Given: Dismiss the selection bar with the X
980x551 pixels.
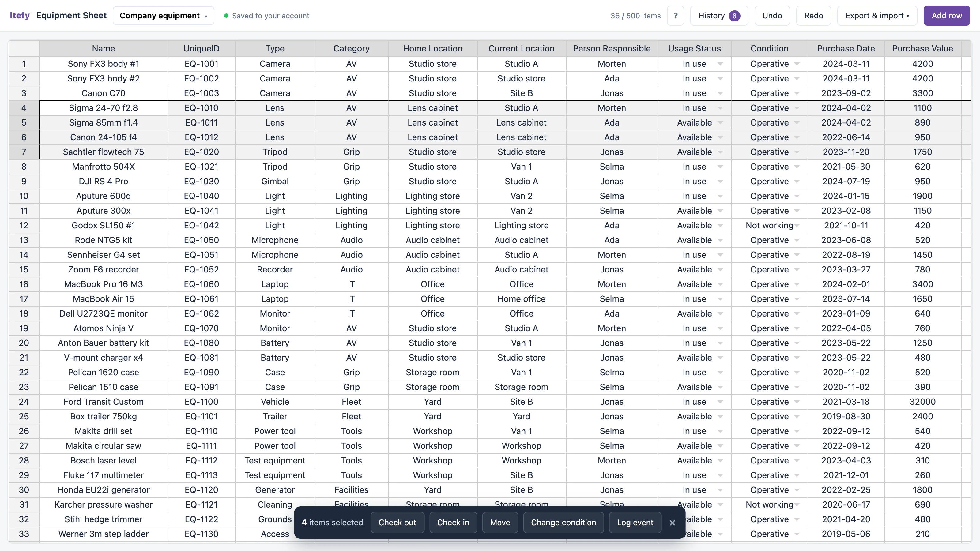Looking at the screenshot, I should (672, 523).
